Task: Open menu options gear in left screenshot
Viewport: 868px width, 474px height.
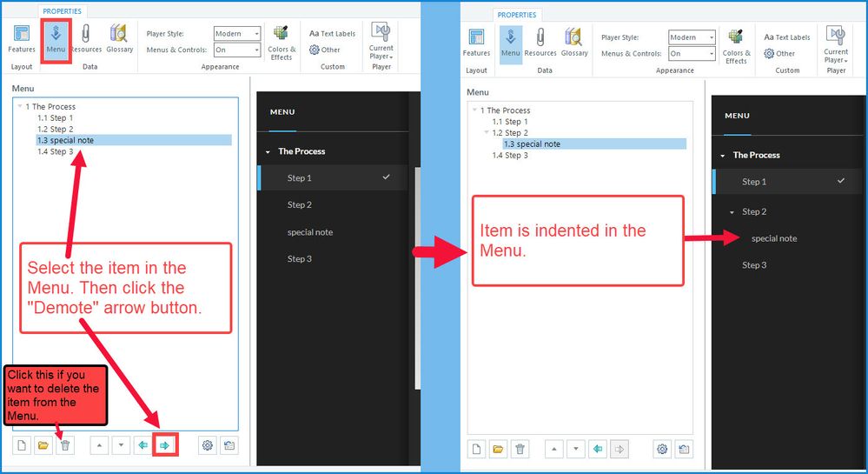Action: 208,445
